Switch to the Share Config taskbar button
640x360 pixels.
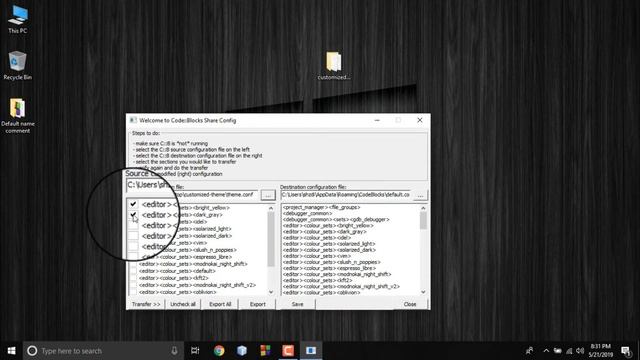[x=311, y=351]
